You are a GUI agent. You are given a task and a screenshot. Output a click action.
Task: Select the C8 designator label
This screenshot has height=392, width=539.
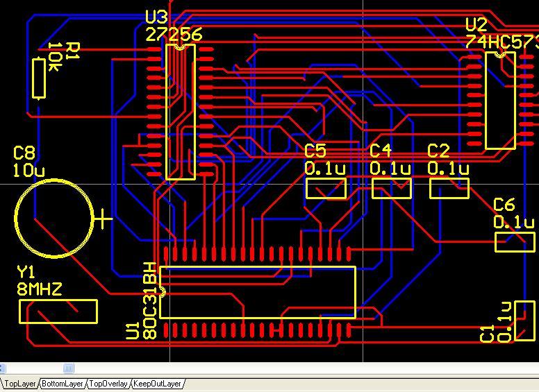(x=24, y=153)
